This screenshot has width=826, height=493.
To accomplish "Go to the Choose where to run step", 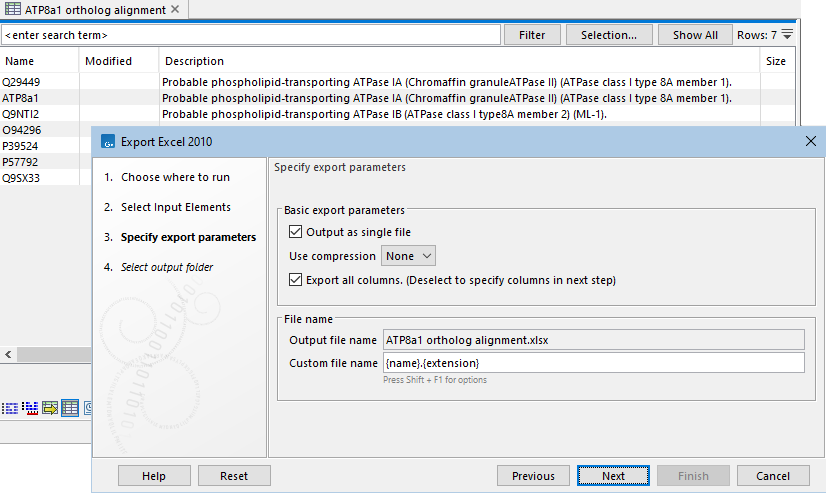I will (175, 177).
